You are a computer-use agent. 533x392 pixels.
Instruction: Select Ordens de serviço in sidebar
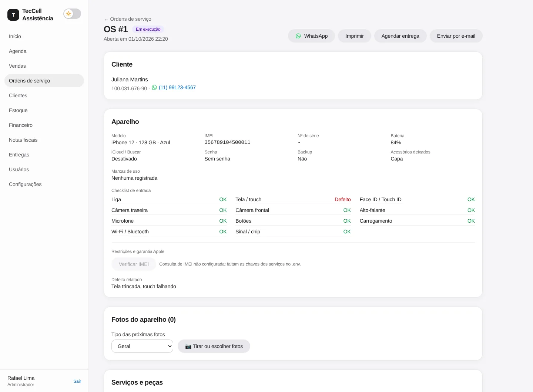pos(44,81)
